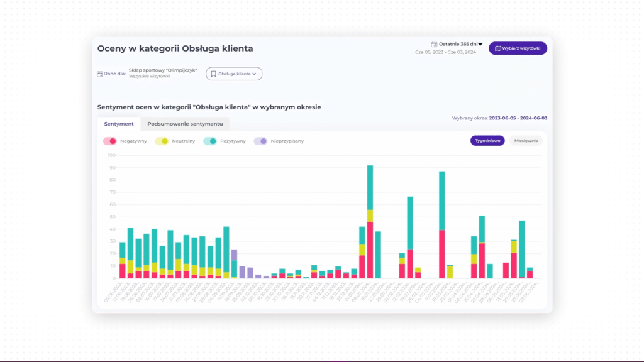Disable the Nieprzypisany legend toggle

tap(260, 141)
